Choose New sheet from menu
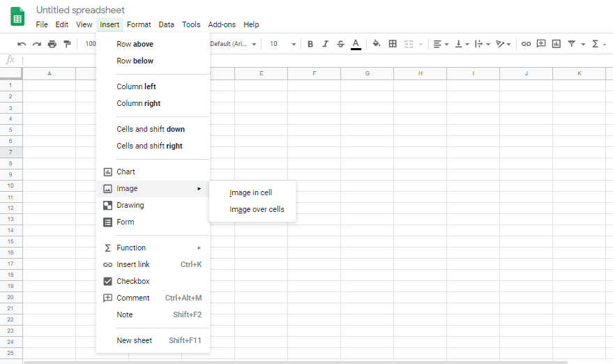This screenshot has width=613, height=364. (x=153, y=340)
